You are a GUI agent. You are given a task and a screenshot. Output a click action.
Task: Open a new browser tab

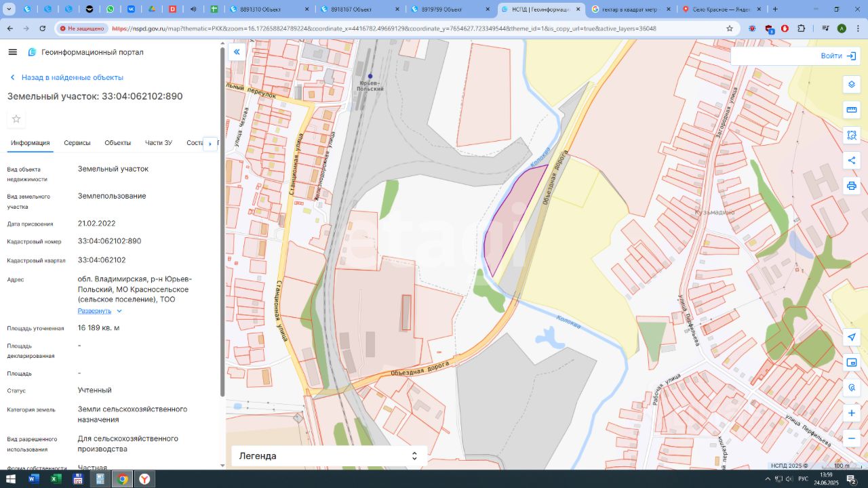[775, 9]
